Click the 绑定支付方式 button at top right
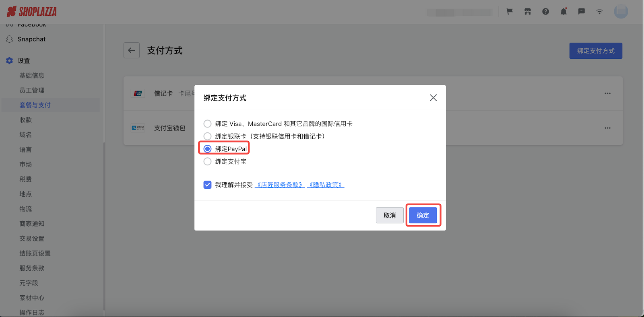 pyautogui.click(x=596, y=51)
